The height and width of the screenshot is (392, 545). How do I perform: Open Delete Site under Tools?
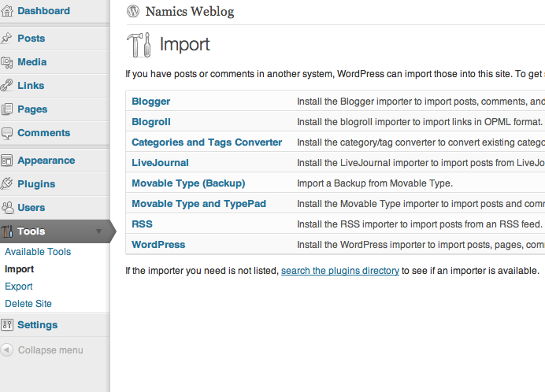[x=28, y=304]
